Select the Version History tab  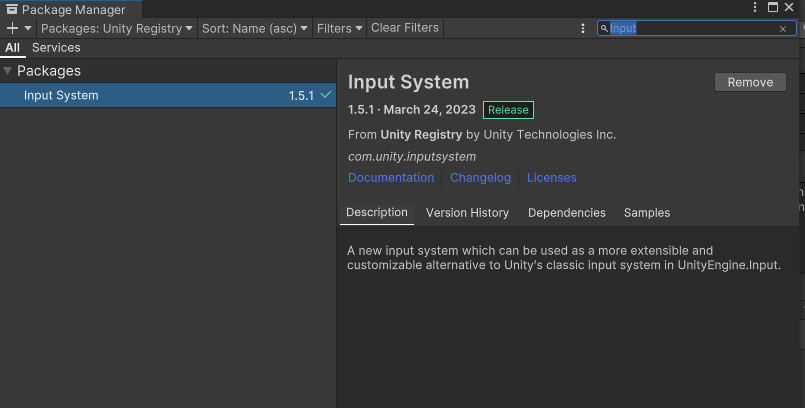click(467, 212)
